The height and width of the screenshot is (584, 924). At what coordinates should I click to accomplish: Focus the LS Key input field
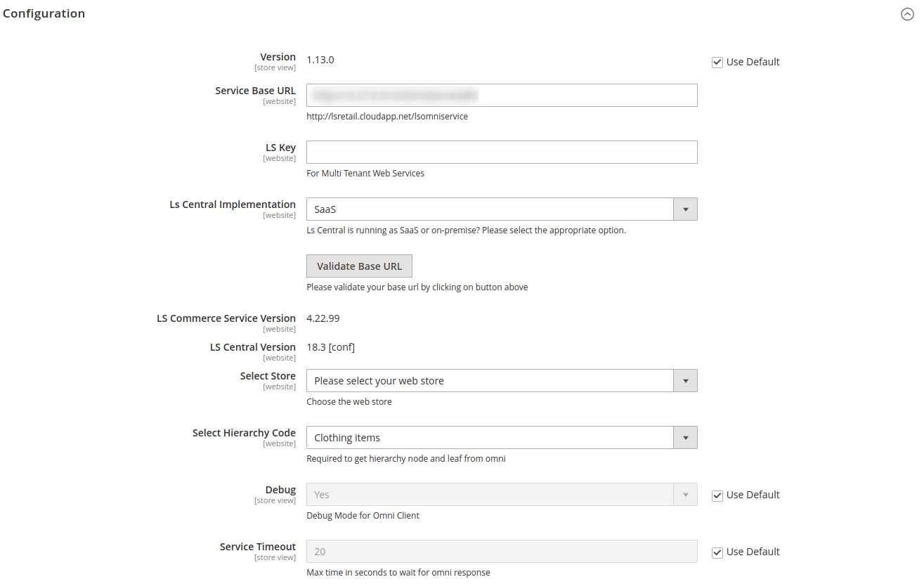tap(502, 153)
